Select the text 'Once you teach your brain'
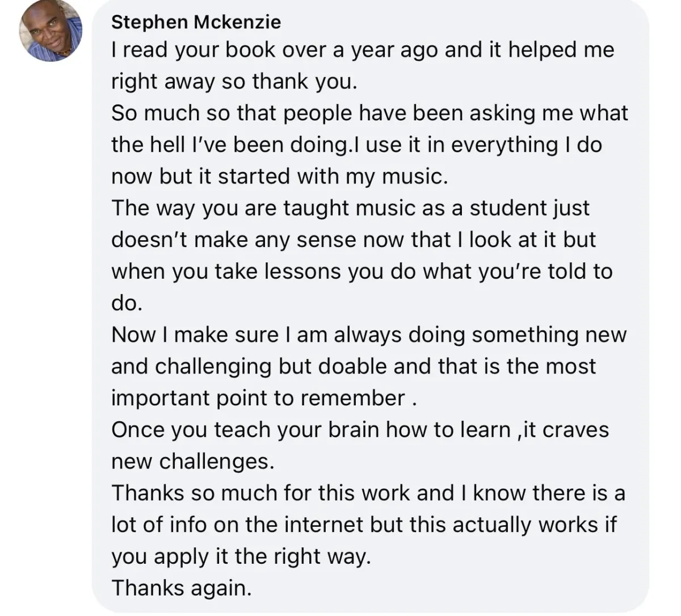The image size is (681, 616). pos(245,430)
